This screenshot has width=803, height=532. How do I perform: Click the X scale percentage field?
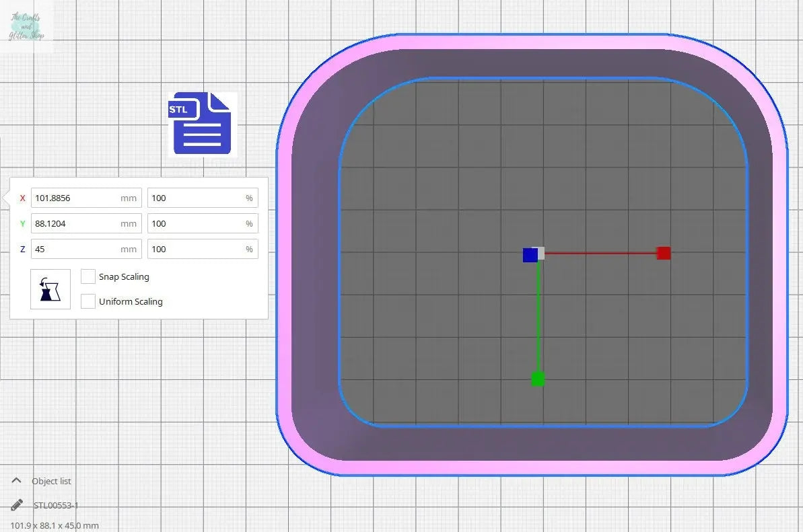click(195, 198)
